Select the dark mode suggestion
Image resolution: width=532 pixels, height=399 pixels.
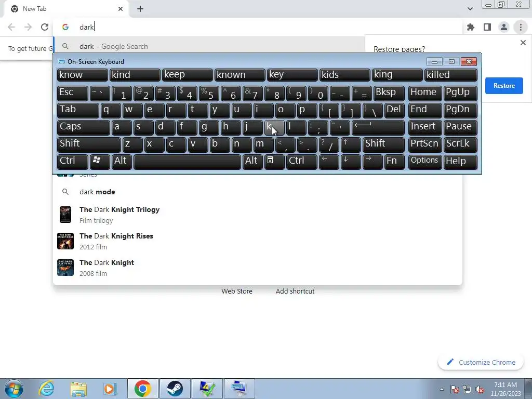click(258, 192)
